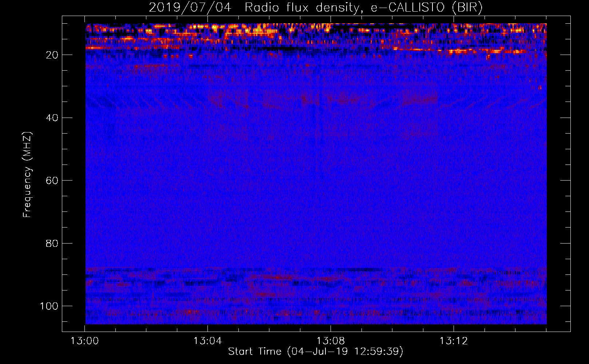Select the 'Frequency (MHZ)' y-axis label
This screenshot has width=589, height=364.
pos(28,175)
